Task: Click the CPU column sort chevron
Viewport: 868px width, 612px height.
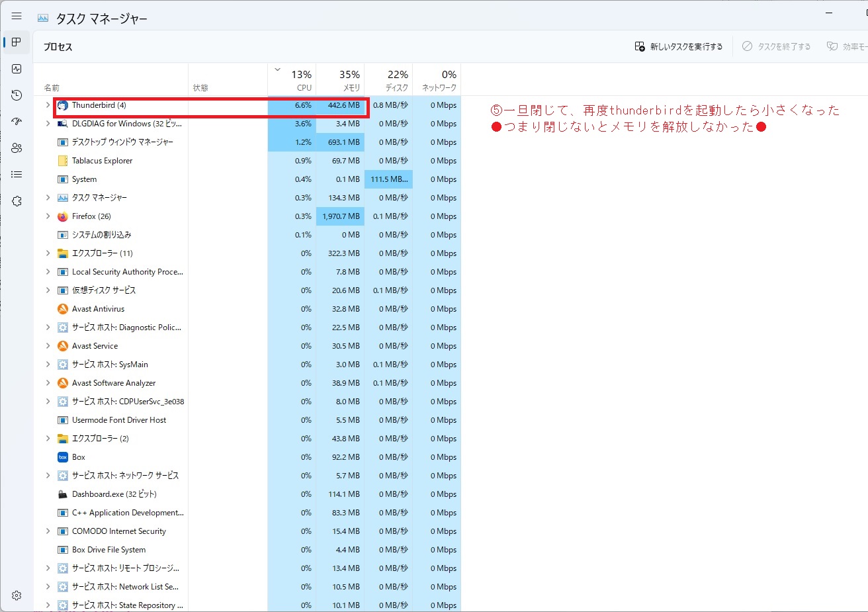Action: tap(278, 69)
